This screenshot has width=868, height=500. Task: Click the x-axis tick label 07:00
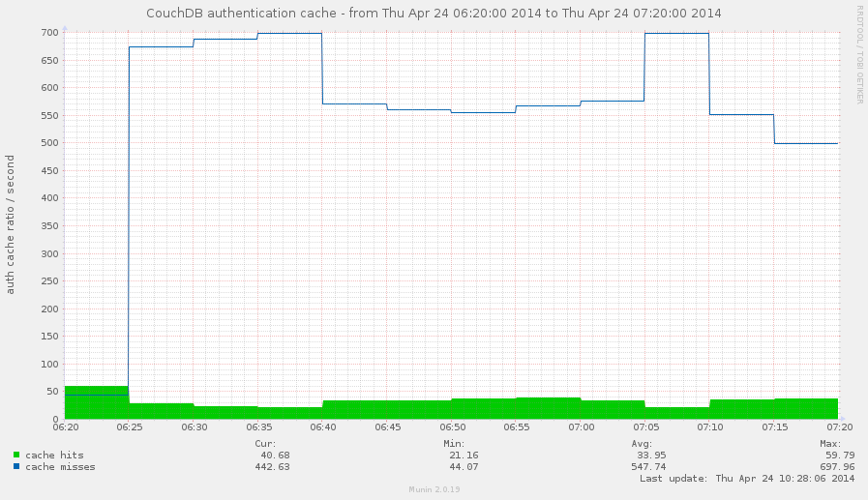(582, 427)
